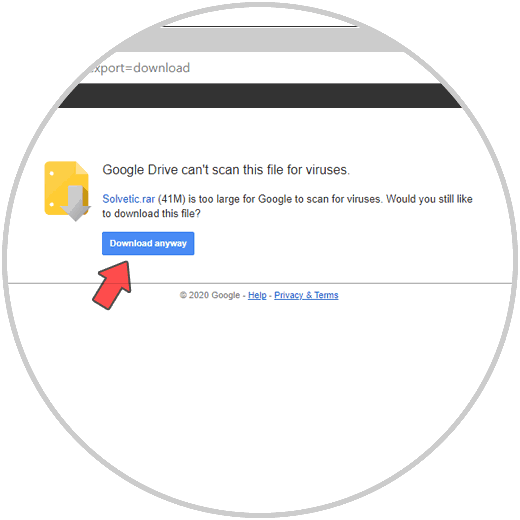Click the 'to download this file?' text line
Image resolution: width=520 pixels, height=520 pixels.
(x=151, y=213)
